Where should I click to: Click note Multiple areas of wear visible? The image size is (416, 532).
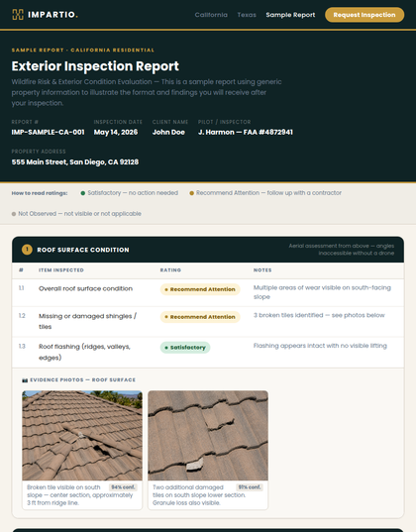coord(322,292)
